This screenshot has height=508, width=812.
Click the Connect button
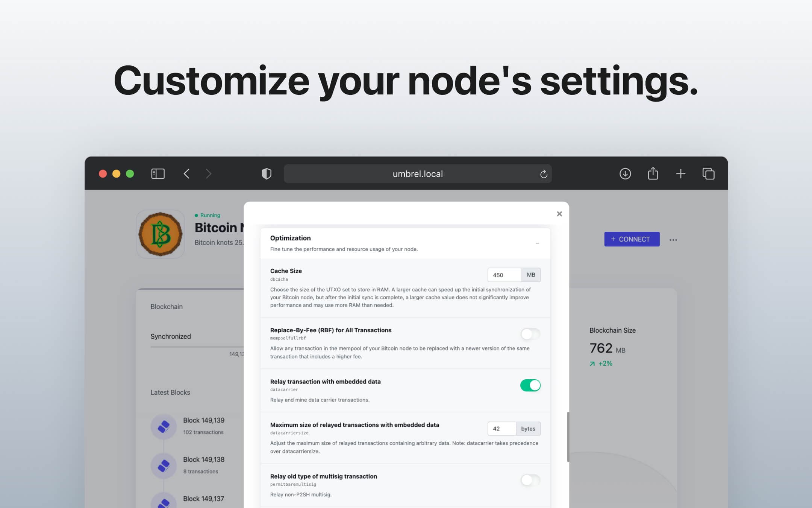pyautogui.click(x=632, y=239)
